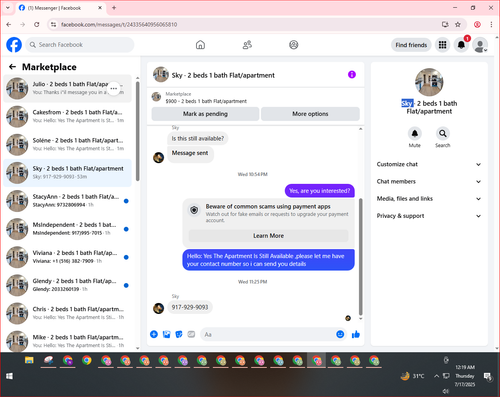This screenshot has height=397, width=500.
Task: Expand Media, files and links section
Action: click(x=429, y=199)
